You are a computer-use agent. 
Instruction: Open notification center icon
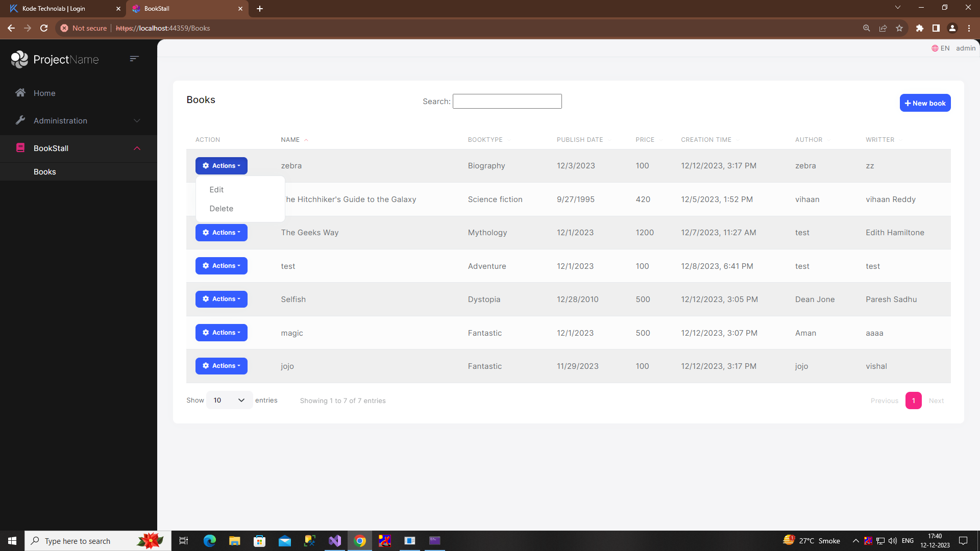tap(963, 541)
